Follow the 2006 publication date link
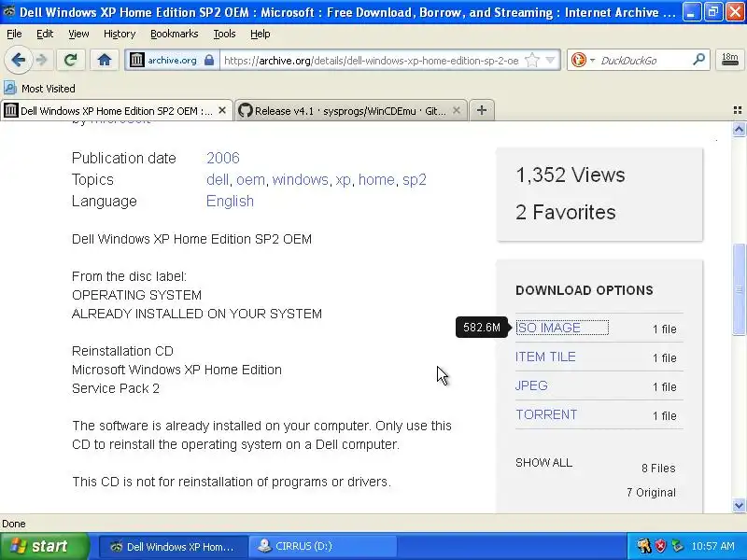This screenshot has width=747, height=560. point(223,158)
